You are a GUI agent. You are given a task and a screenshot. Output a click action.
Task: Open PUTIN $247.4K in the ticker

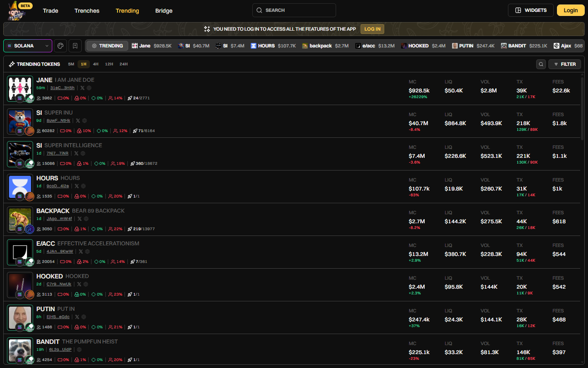(x=473, y=46)
